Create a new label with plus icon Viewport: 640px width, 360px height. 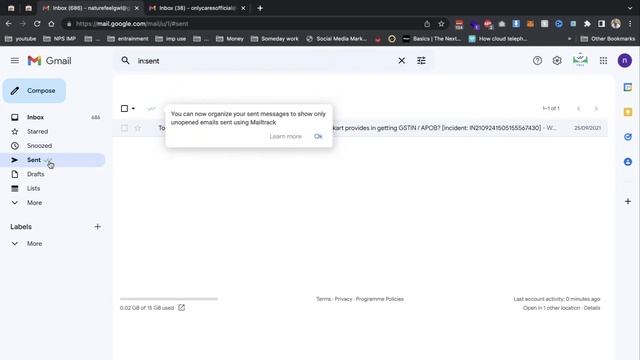tap(97, 227)
